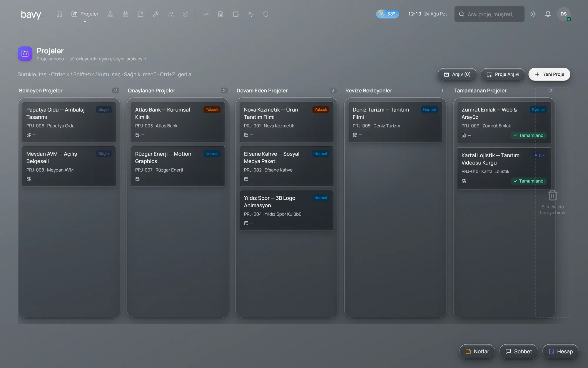Click the Yüksek priority badge on Atlas Bank
Viewport: 588px width, 368px height.
point(212,110)
